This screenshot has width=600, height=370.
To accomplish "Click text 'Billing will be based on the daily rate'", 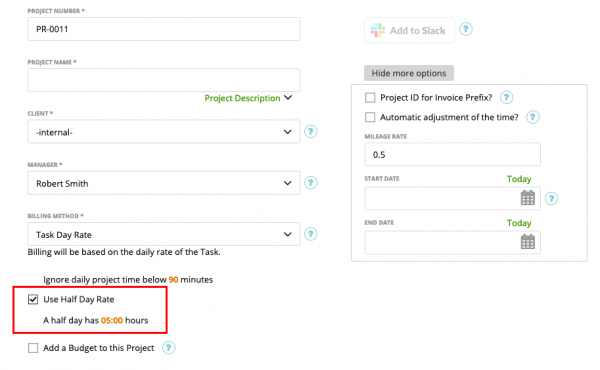I will pos(124,252).
